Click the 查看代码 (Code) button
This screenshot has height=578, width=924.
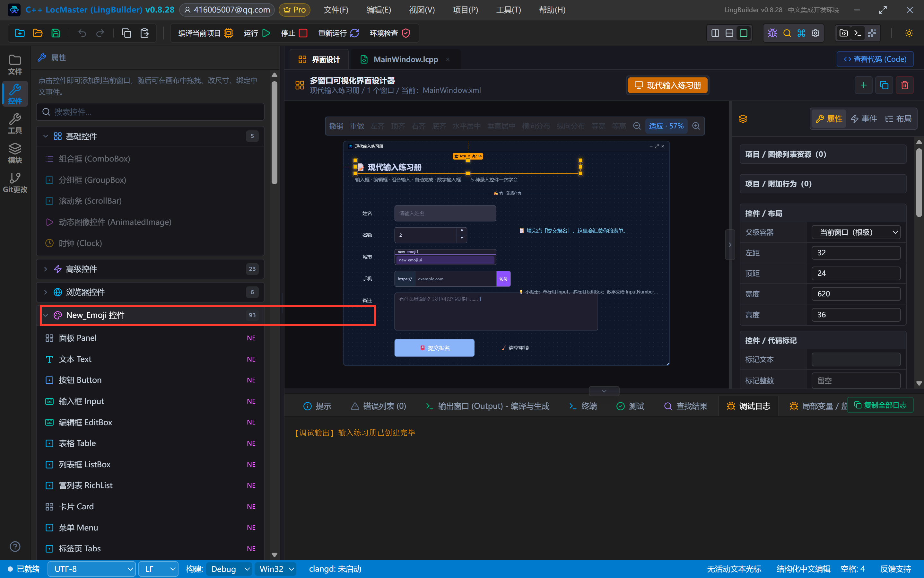point(875,59)
